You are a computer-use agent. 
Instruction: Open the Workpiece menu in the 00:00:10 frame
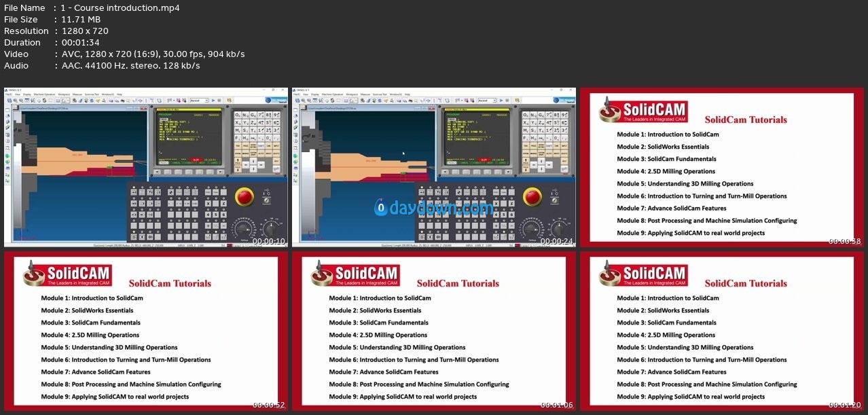point(64,94)
